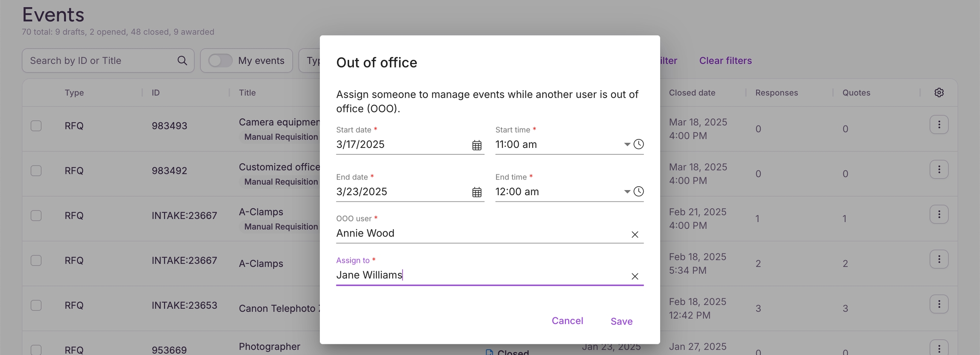Sort by the Responses column header

click(776, 93)
